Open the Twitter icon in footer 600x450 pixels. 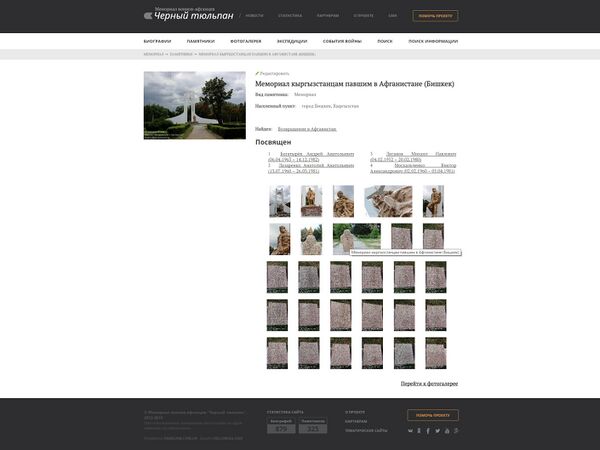(437, 431)
